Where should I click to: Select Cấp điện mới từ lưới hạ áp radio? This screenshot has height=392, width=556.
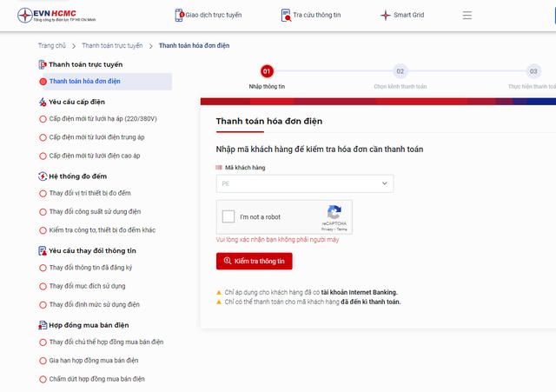point(43,119)
